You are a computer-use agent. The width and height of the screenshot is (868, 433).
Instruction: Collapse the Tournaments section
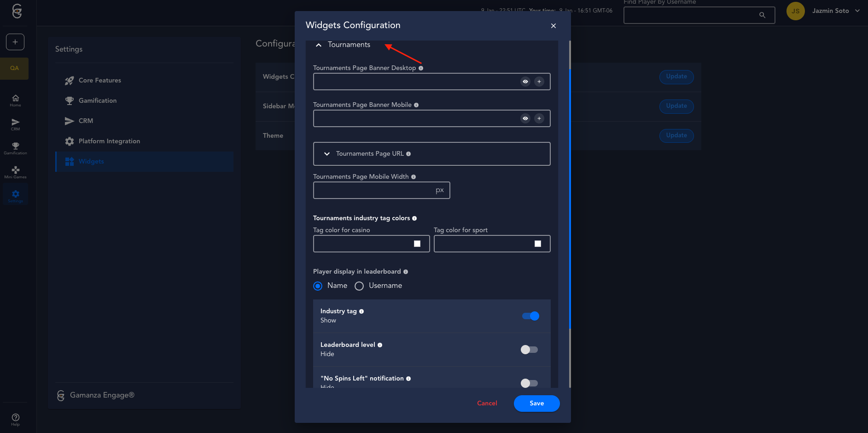pos(319,45)
